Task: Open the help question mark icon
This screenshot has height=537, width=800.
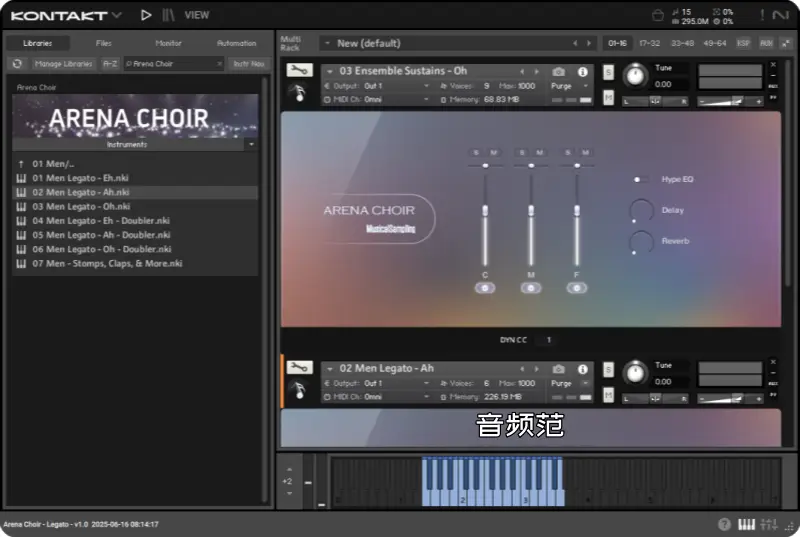Action: pyautogui.click(x=724, y=525)
